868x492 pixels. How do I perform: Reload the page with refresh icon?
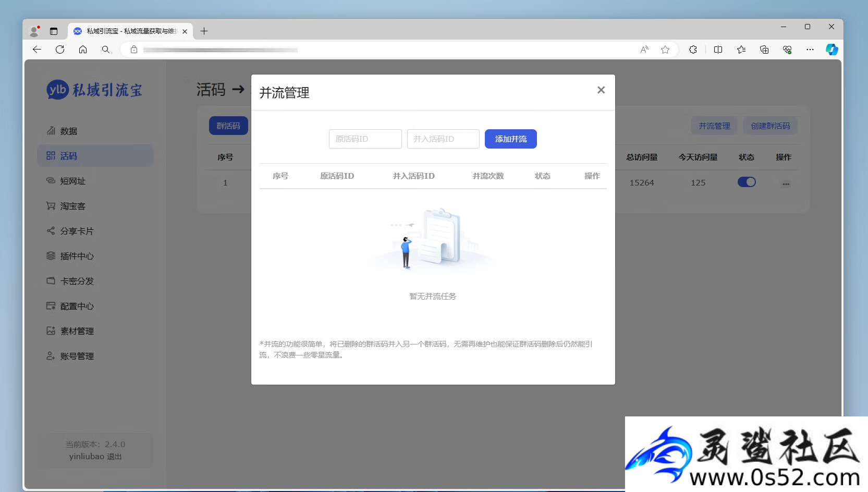point(60,50)
